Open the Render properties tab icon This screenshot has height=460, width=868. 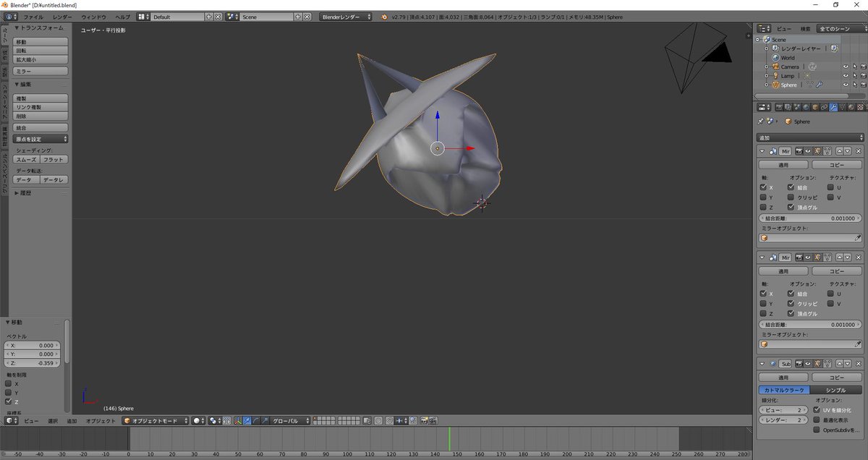pyautogui.click(x=779, y=107)
